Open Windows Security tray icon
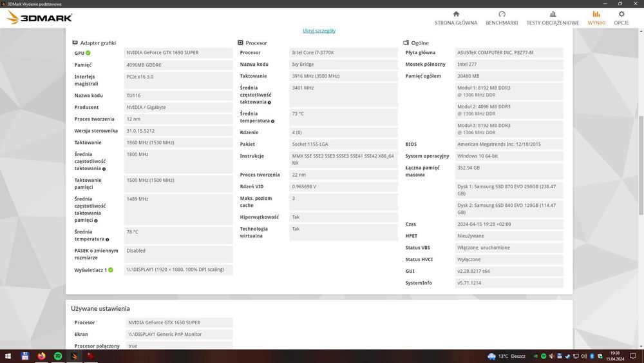This screenshot has width=644, height=363. [600, 357]
